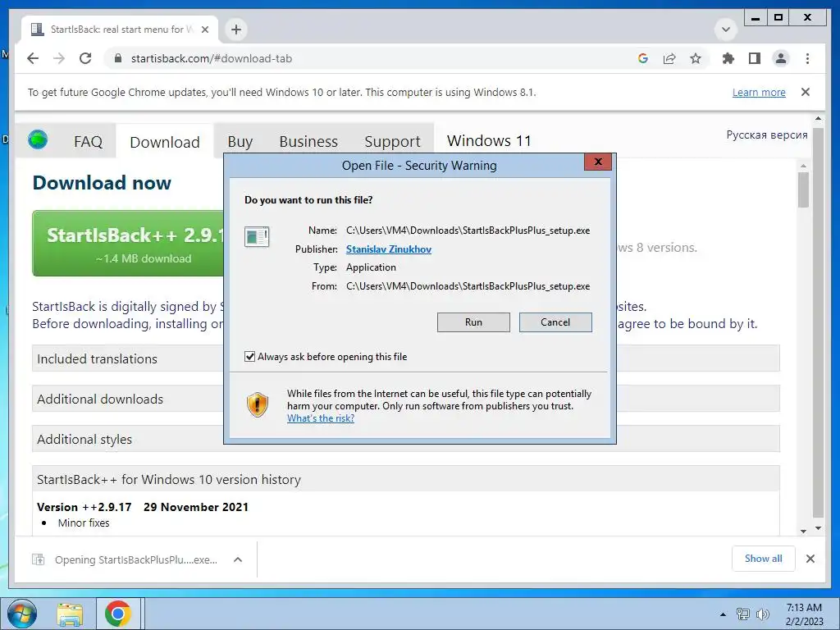Open File Explorer from the taskbar
The height and width of the screenshot is (630, 840).
[x=71, y=614]
